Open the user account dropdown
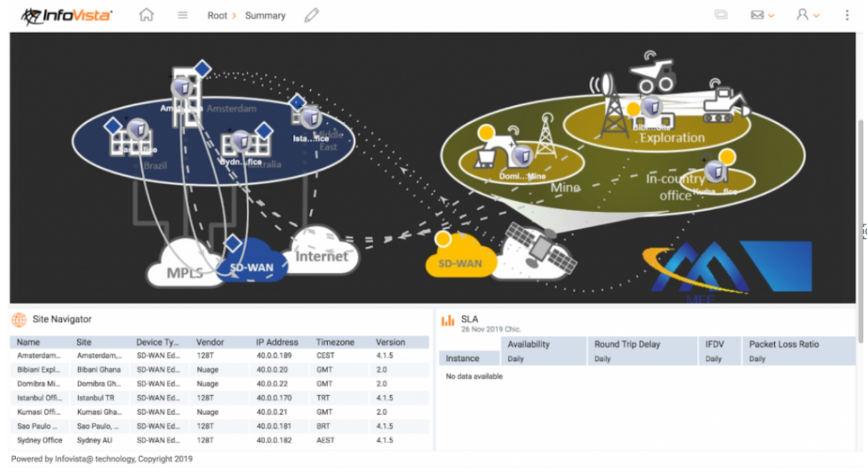Image resolution: width=868 pixels, height=473 pixels. click(x=807, y=15)
